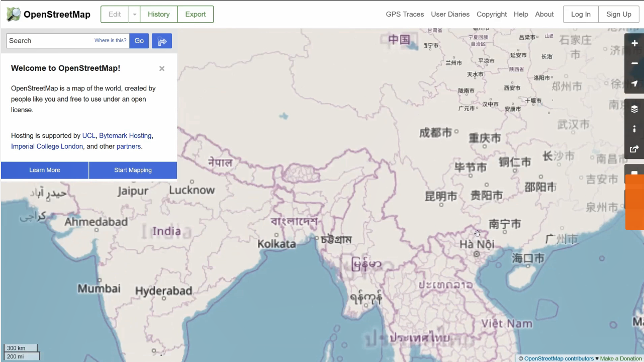Image resolution: width=644 pixels, height=362 pixels.
Task: Click the Hà Nội label on map
Action: click(x=477, y=244)
